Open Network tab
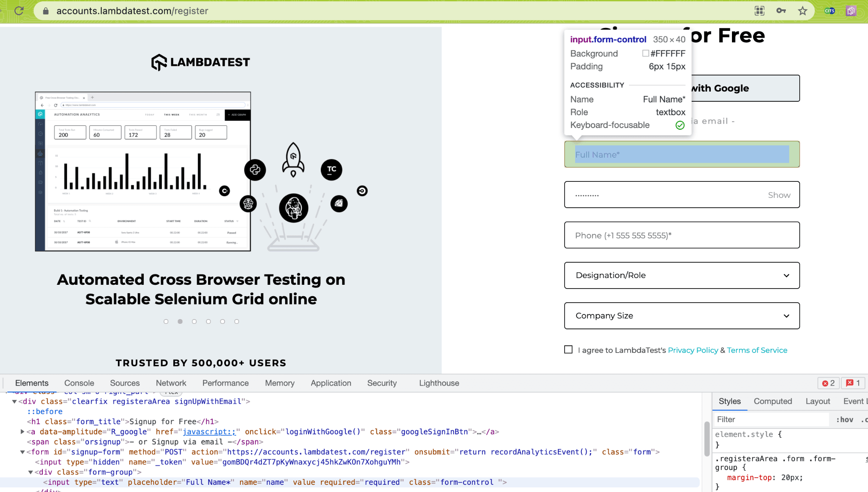Image resolution: width=868 pixels, height=492 pixels. [171, 383]
